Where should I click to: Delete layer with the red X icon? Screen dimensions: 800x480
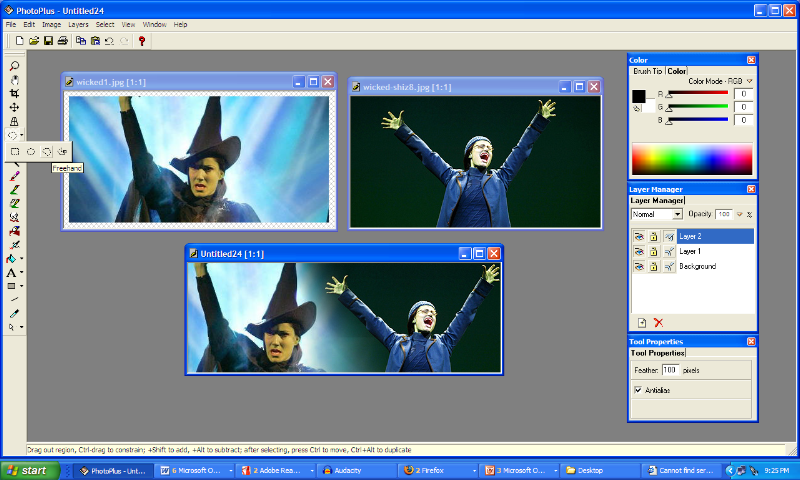click(659, 322)
